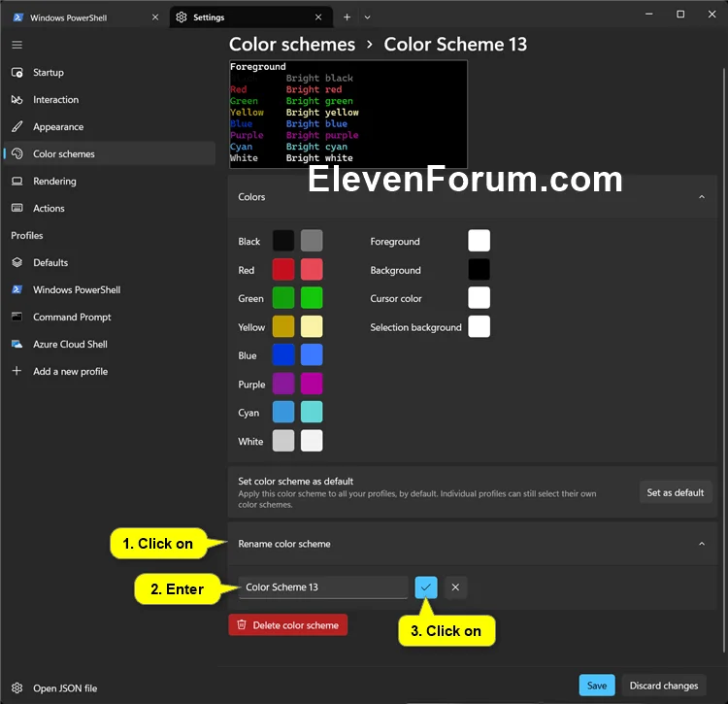728x704 pixels.
Task: Collapse the Colors section chevron
Action: pos(702,197)
